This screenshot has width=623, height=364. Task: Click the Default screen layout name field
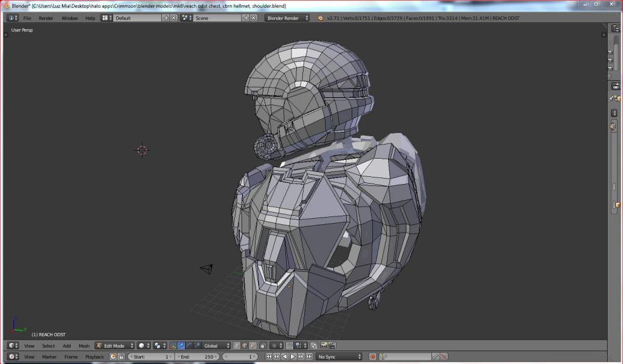tap(137, 18)
